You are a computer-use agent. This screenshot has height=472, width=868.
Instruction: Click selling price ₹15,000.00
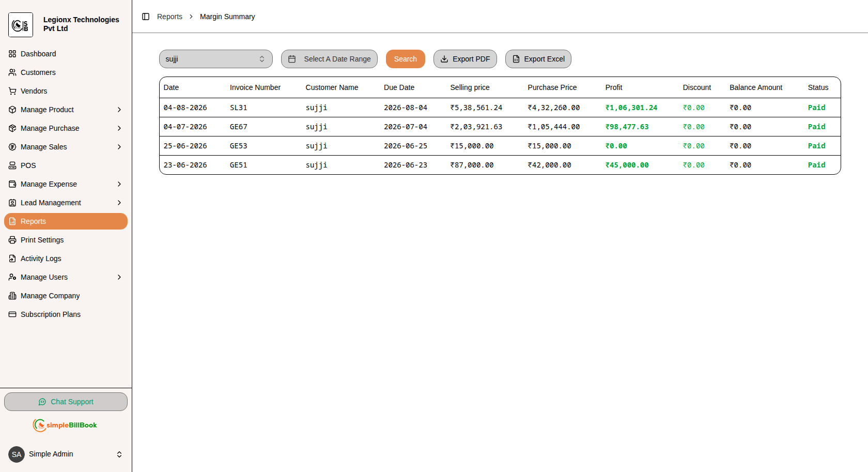click(472, 146)
